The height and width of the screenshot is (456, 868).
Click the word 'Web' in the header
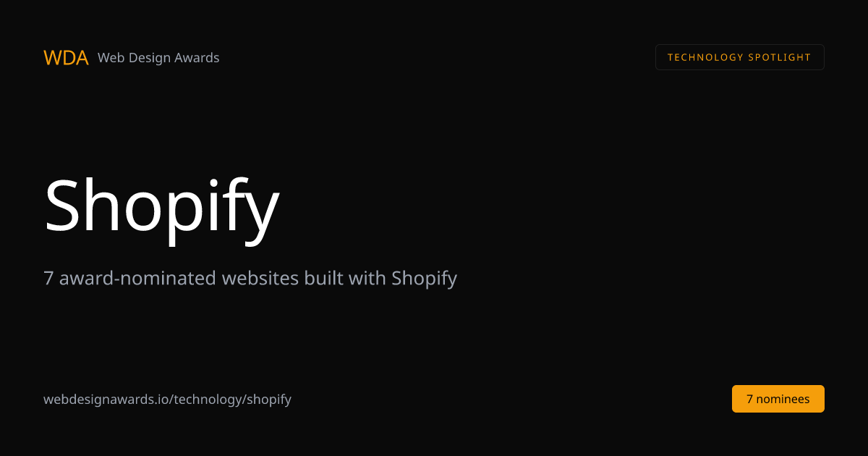111,58
